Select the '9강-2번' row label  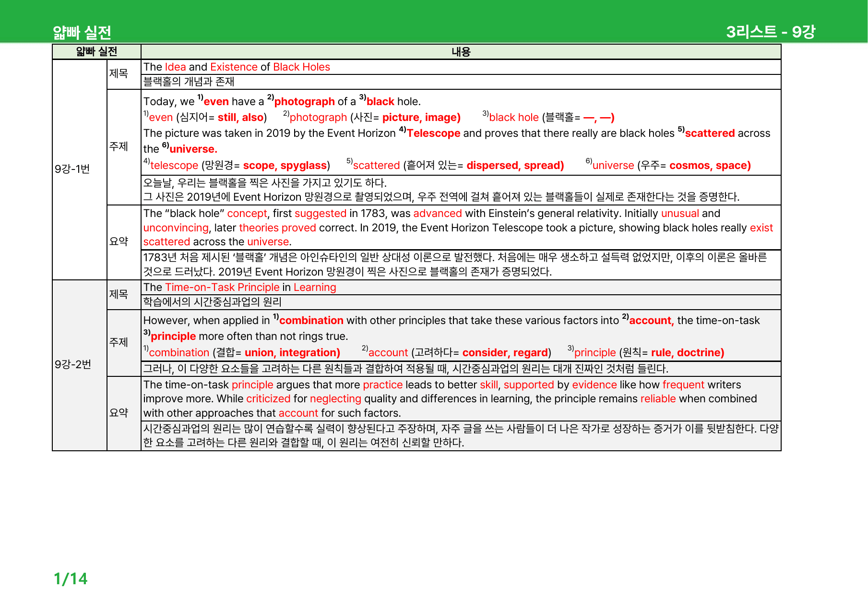(73, 364)
